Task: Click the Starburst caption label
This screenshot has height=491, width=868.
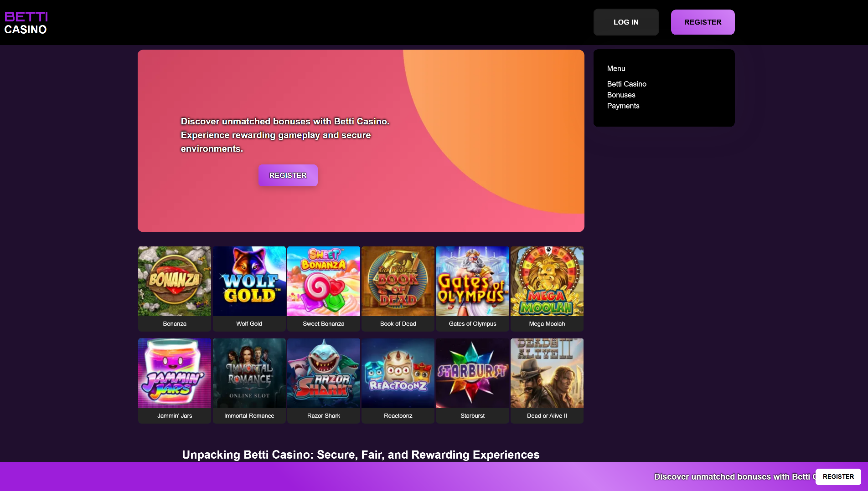Action: point(473,416)
